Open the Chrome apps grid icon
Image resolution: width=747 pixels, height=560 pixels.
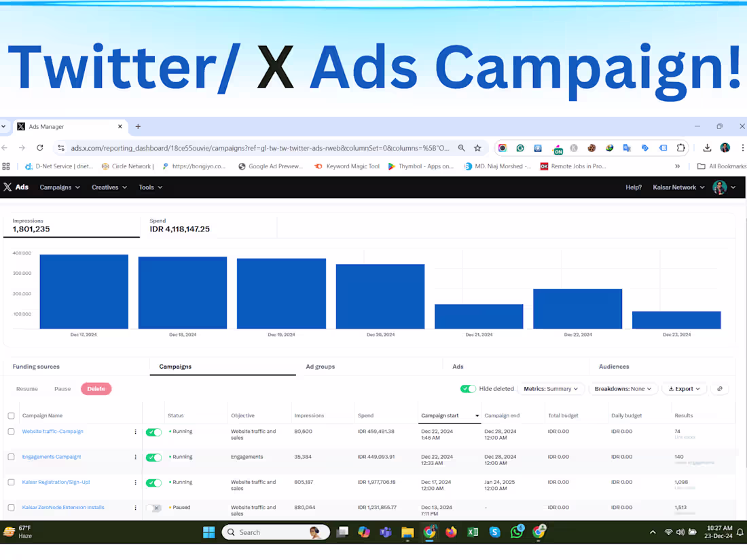(x=6, y=166)
